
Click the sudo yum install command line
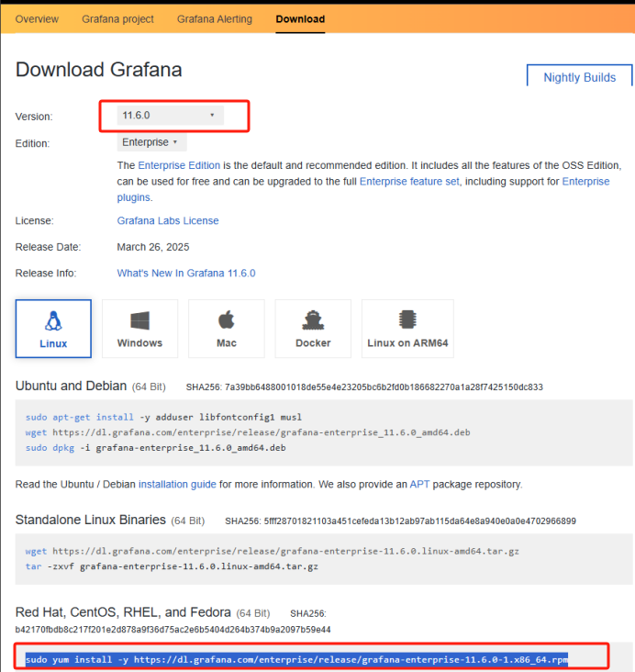click(296, 659)
